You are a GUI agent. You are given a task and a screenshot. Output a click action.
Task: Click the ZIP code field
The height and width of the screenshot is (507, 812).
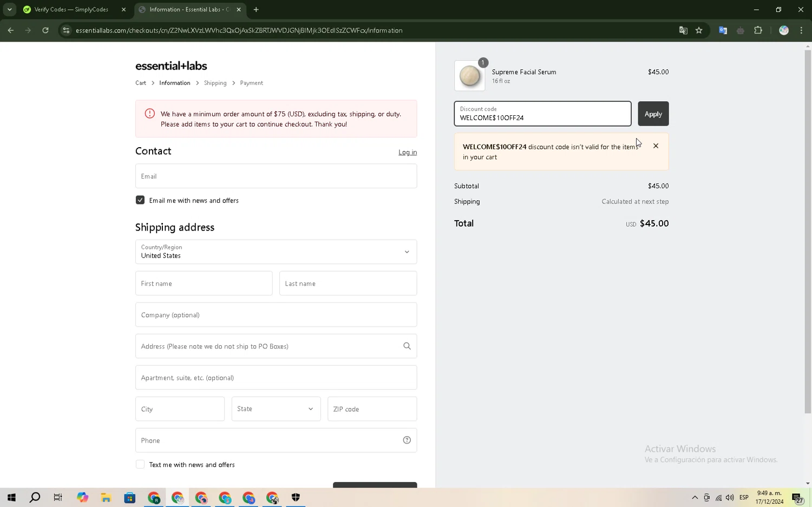click(x=372, y=409)
